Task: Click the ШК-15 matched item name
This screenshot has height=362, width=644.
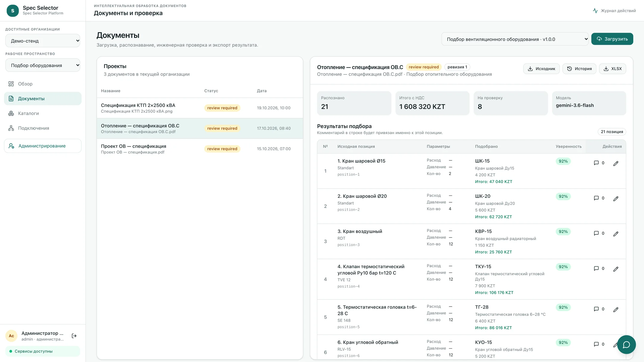Action: 482,161
